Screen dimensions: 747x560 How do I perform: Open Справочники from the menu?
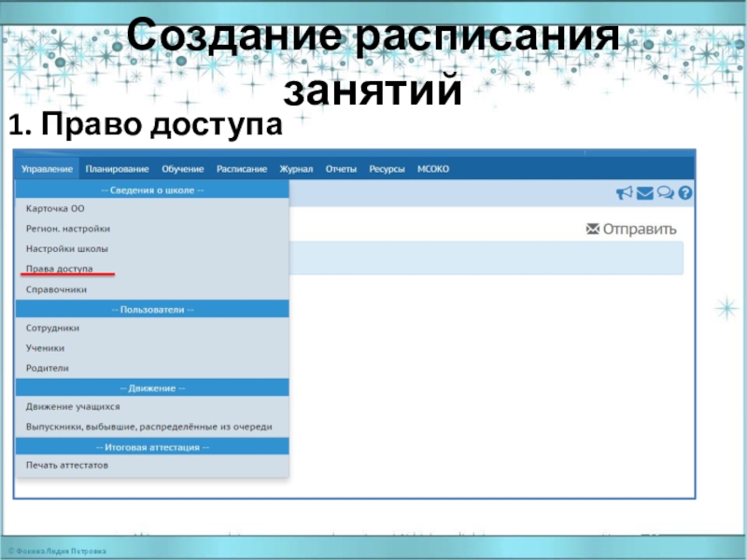click(x=57, y=289)
